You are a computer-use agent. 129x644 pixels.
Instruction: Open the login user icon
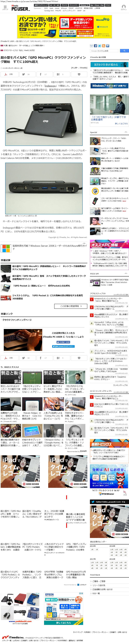tap(124, 8)
